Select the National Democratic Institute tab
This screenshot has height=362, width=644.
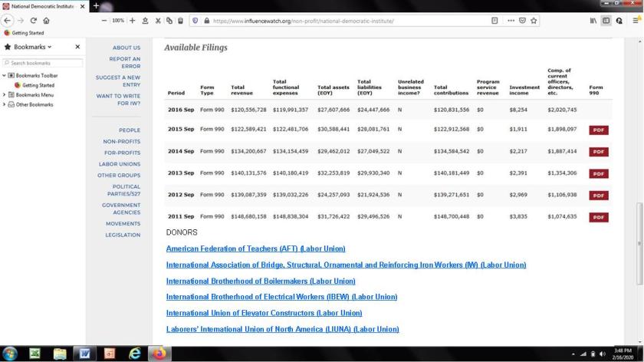click(44, 6)
